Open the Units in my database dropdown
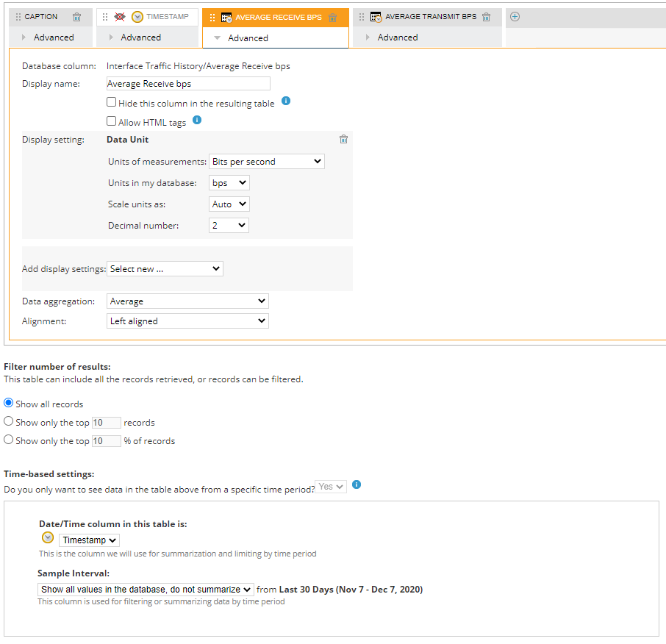 tap(229, 182)
